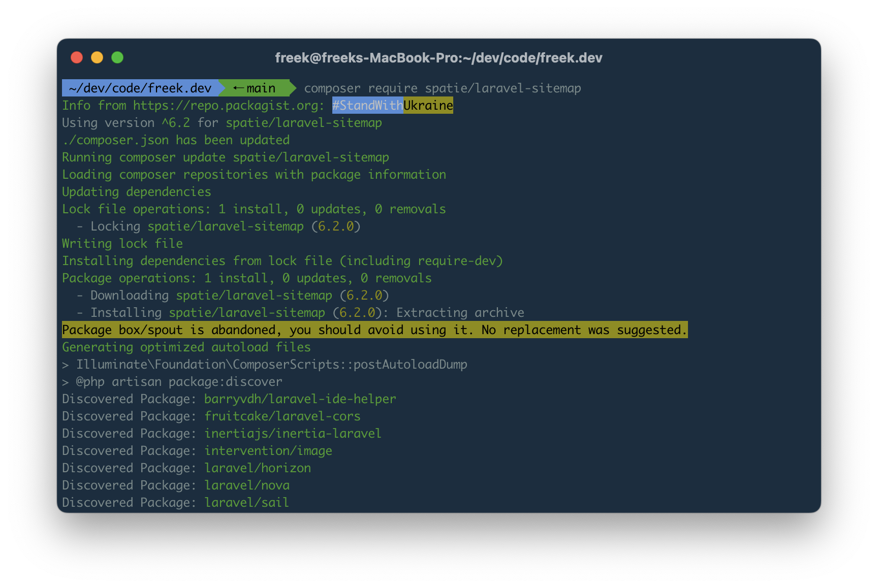Viewport: 878px width, 588px height.
Task: Click the green zoom window button
Action: point(117,57)
